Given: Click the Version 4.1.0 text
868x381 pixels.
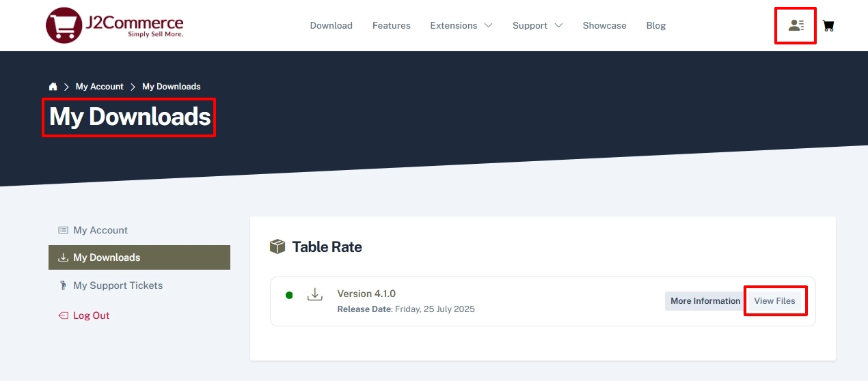Looking at the screenshot, I should (366, 294).
